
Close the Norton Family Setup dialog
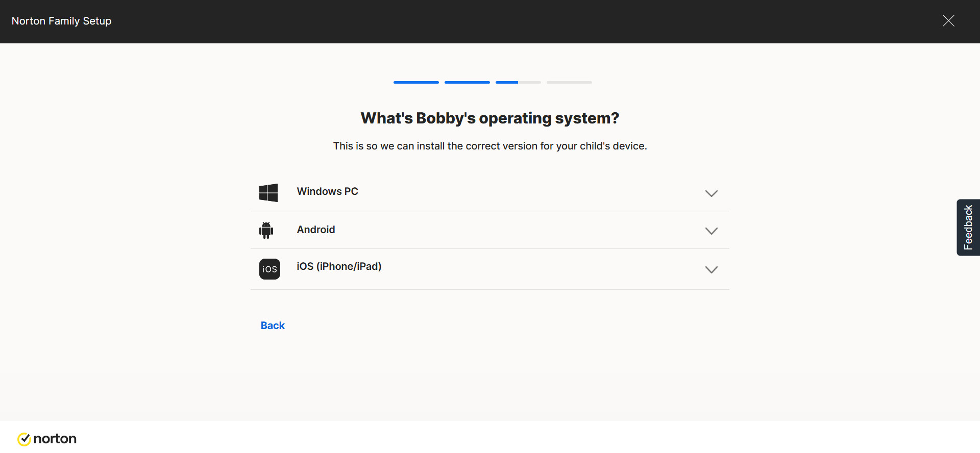pyautogui.click(x=948, y=21)
